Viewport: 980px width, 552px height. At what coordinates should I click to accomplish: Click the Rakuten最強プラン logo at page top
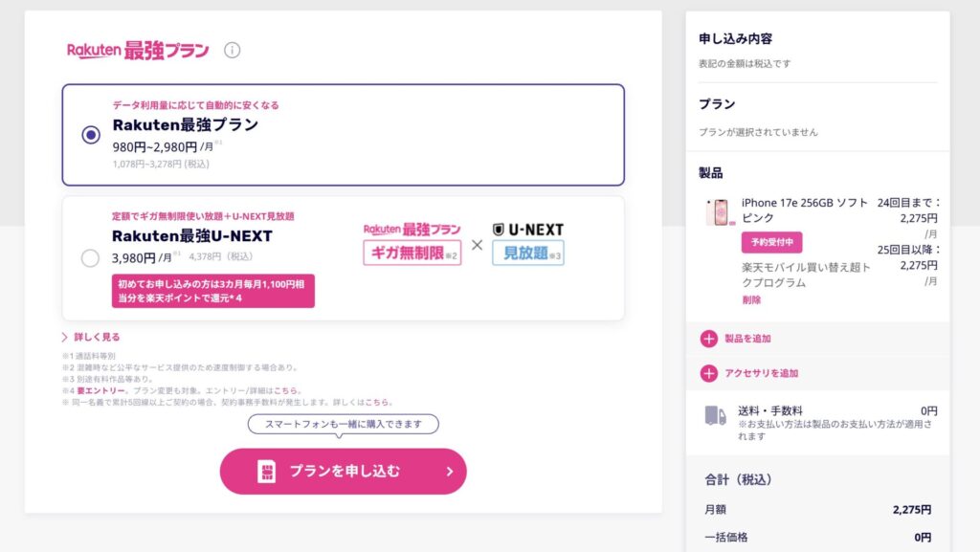click(x=138, y=51)
